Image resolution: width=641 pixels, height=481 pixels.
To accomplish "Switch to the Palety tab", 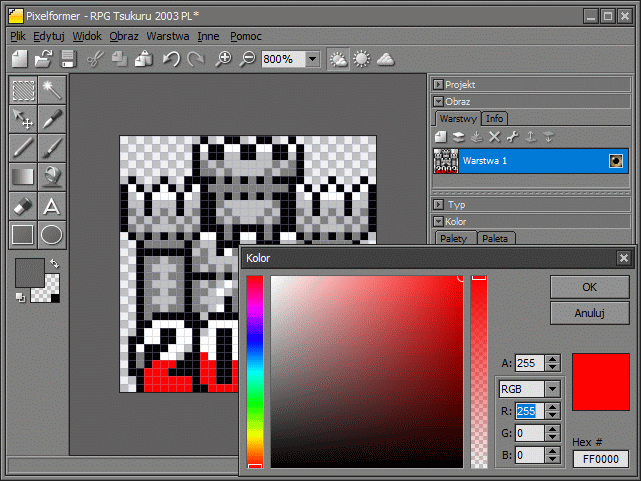I will point(453,238).
